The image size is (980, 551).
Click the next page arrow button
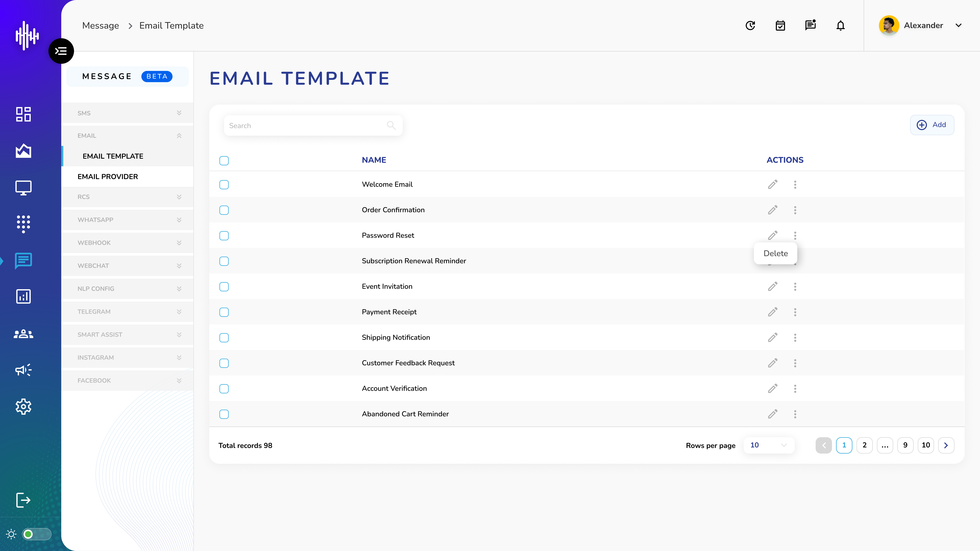click(x=946, y=445)
